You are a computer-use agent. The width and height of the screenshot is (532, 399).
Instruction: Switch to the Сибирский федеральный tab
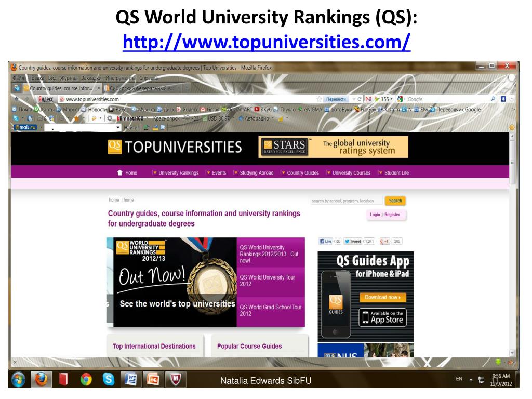coord(141,88)
